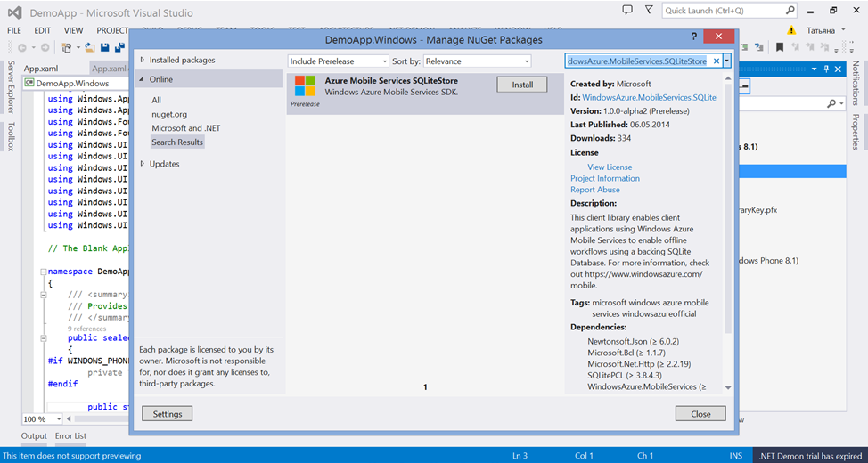This screenshot has width=868, height=463.
Task: Open the NuGet search history dropdown arrow
Action: tap(727, 61)
